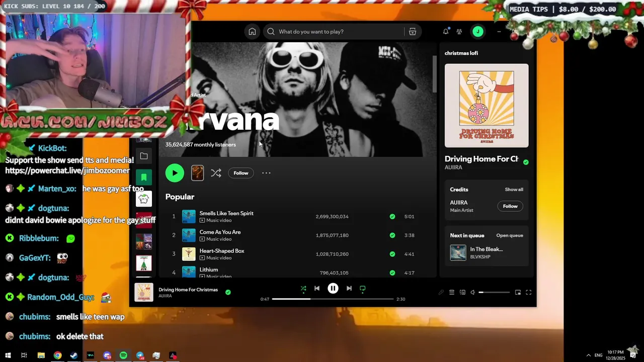
Task: Open the folder item in library sidebar
Action: pyautogui.click(x=144, y=156)
